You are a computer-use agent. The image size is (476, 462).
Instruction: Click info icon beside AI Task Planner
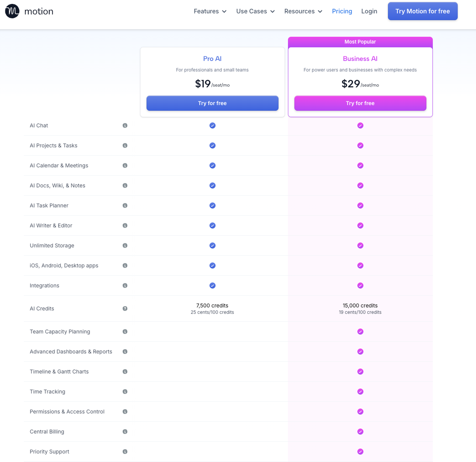[x=125, y=205]
